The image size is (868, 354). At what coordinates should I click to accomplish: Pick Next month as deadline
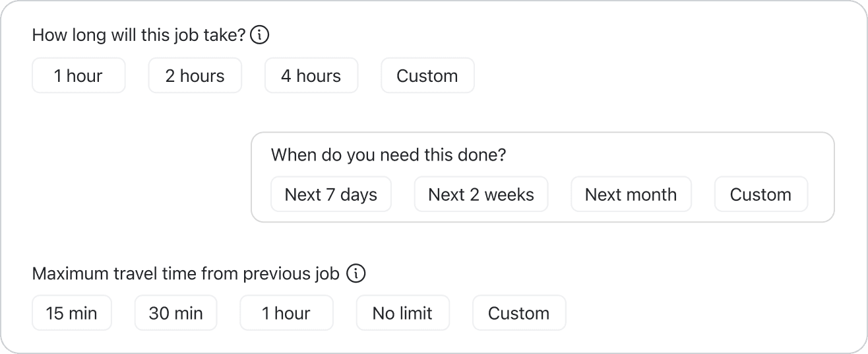point(631,194)
